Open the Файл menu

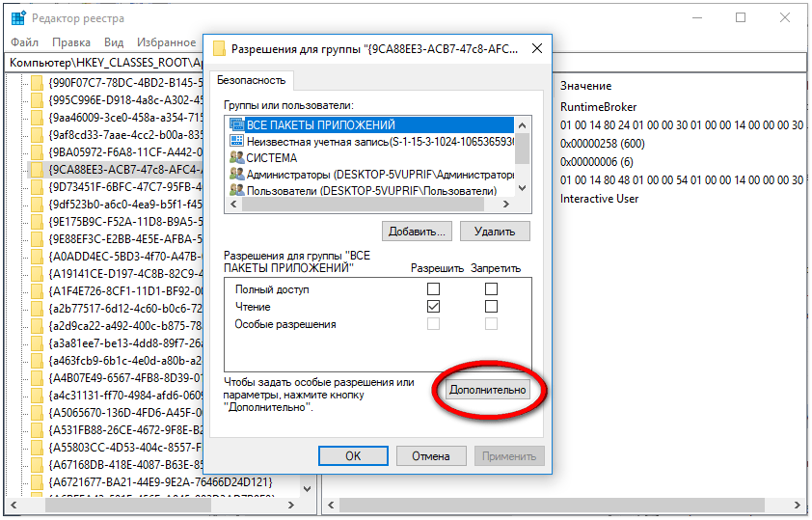(25, 42)
